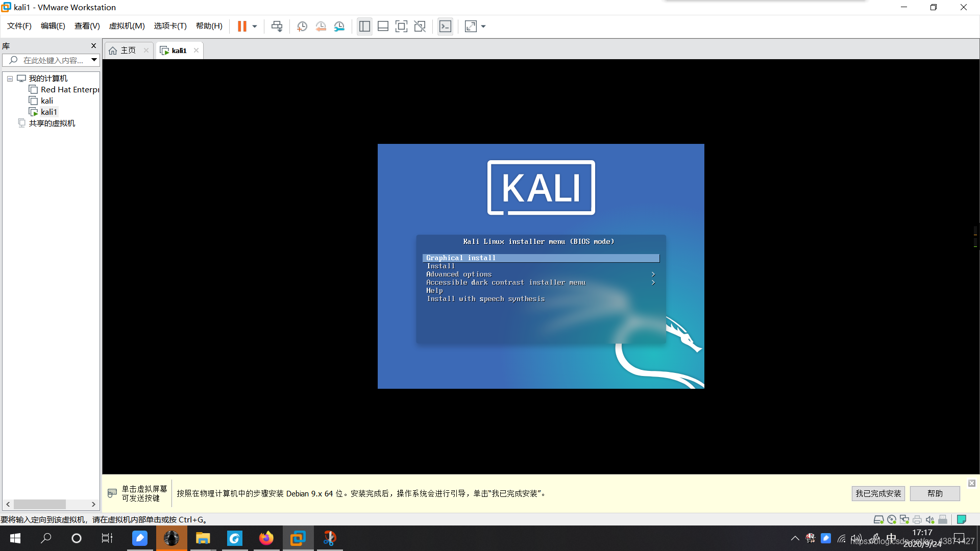Close the library panel
The image size is (980, 551).
click(94, 46)
